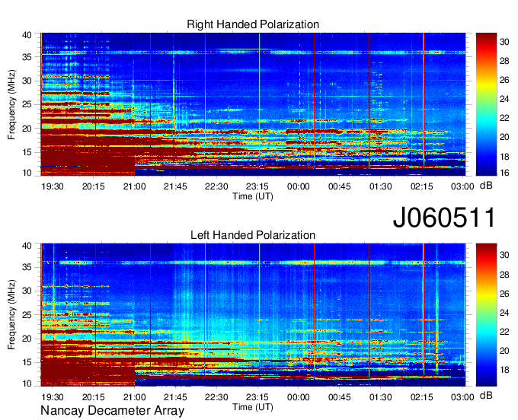
Task: Click 'Time (UT)' label under left-handed plot
Action: (x=253, y=407)
